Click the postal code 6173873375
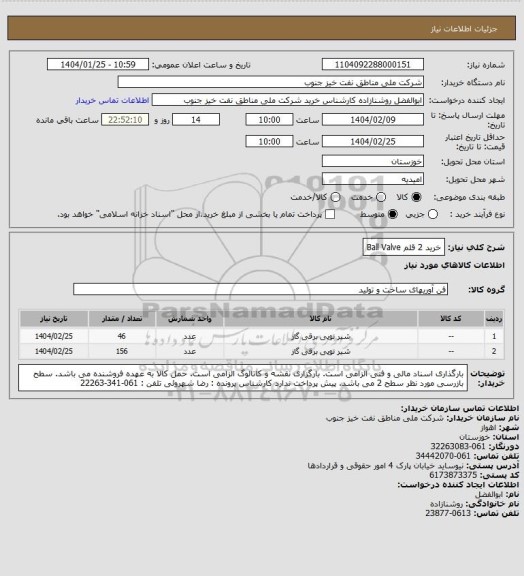 tap(453, 475)
